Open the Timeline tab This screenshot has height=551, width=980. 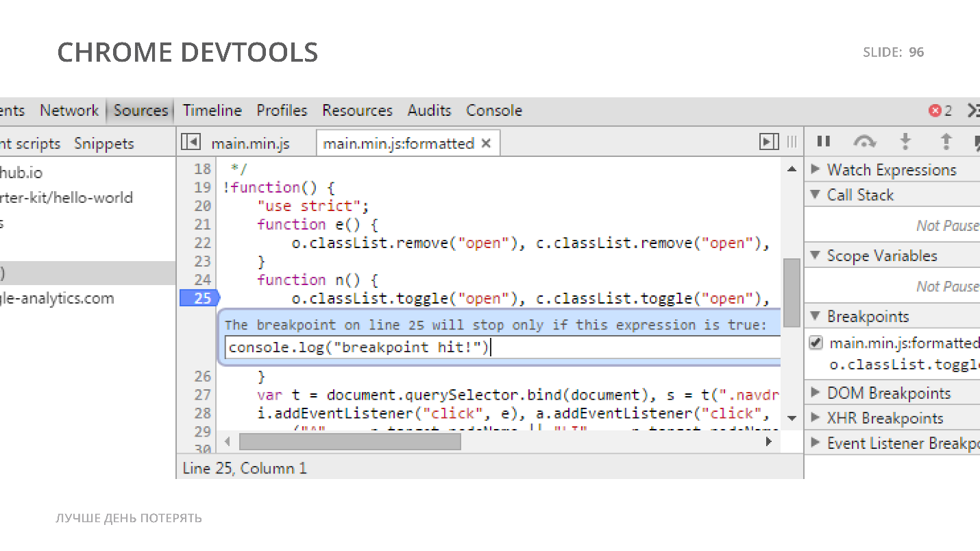(212, 110)
